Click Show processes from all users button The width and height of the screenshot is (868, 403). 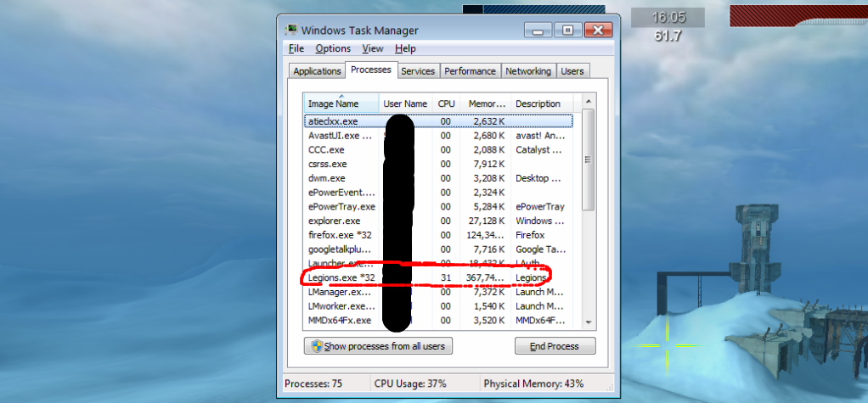(x=378, y=346)
